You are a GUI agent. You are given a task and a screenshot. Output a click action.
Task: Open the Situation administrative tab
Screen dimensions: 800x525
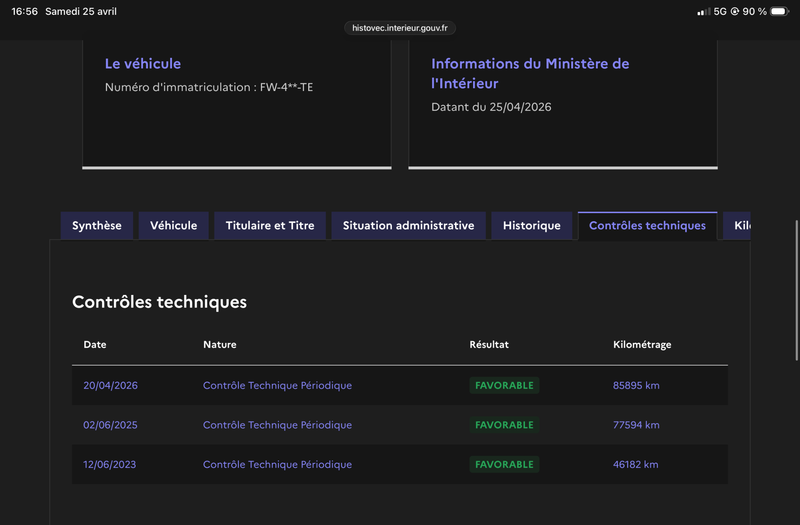tap(408, 226)
